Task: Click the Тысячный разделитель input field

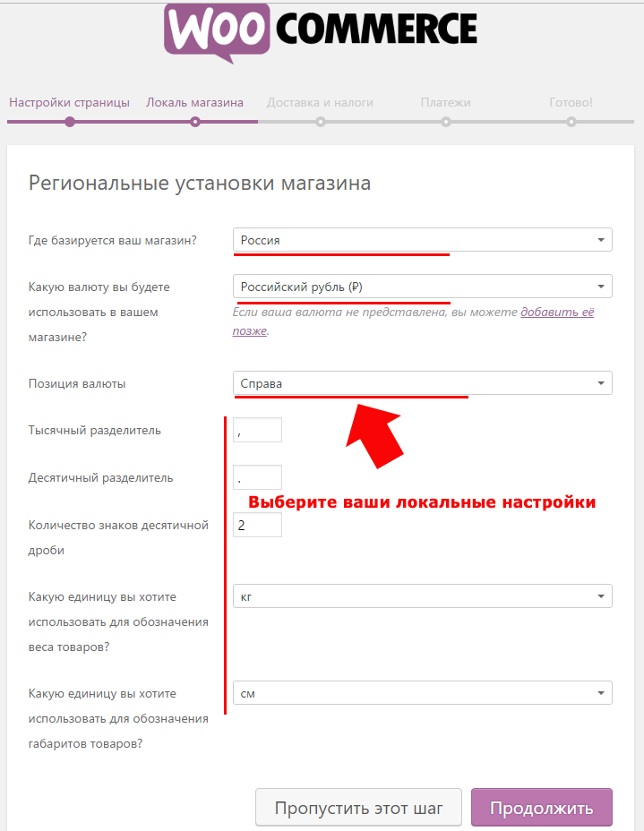Action: (258, 430)
